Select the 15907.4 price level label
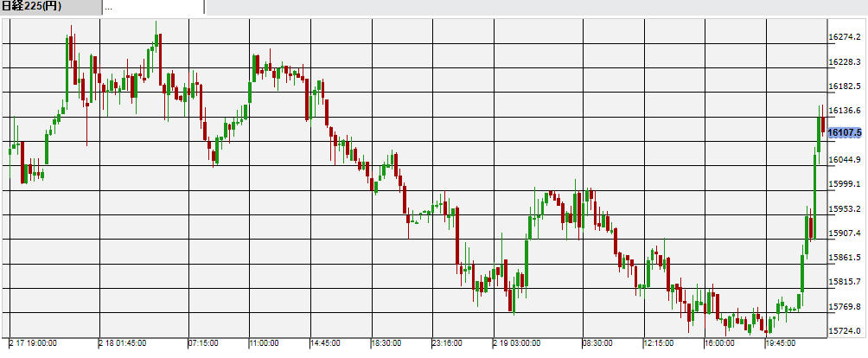The height and width of the screenshot is (358, 868). [x=845, y=233]
